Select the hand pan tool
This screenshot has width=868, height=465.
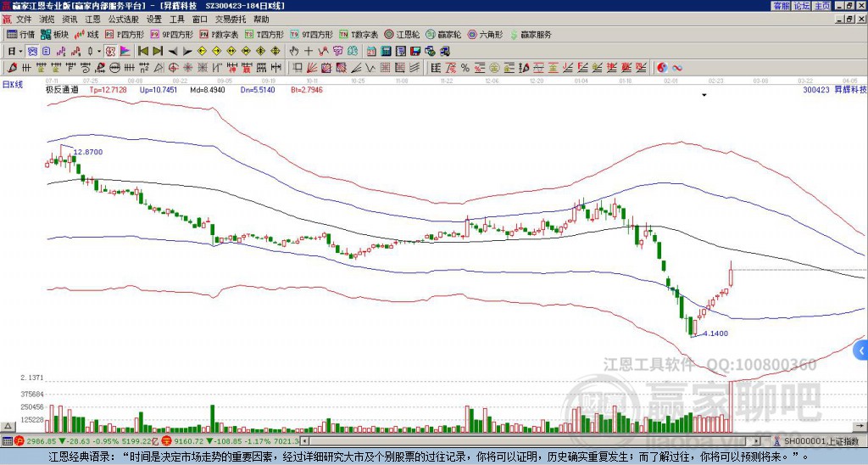point(293,52)
